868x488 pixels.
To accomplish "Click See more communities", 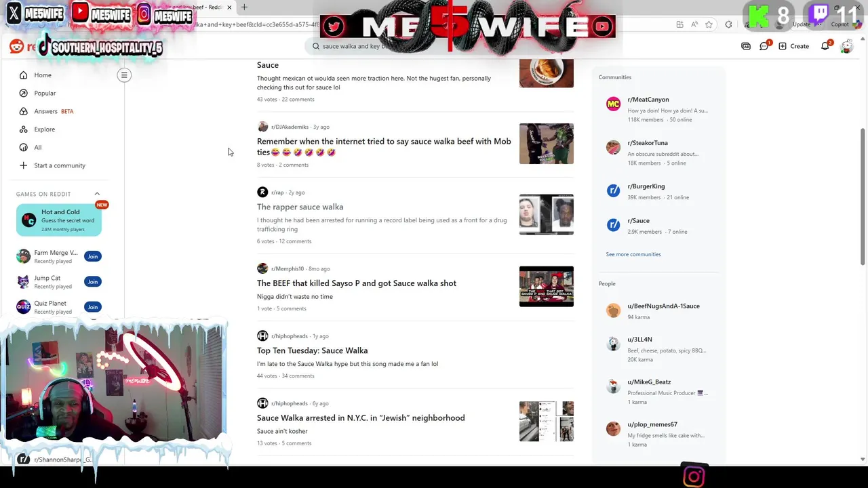I will click(x=633, y=254).
